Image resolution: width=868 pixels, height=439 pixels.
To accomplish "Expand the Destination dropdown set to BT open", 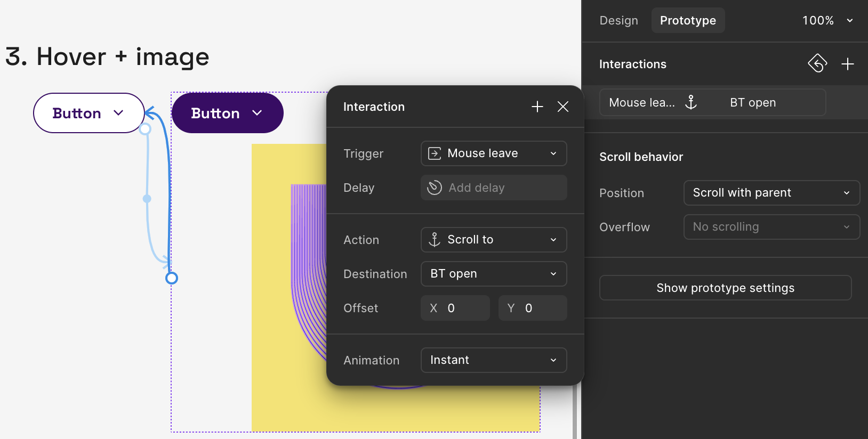I will coord(493,274).
